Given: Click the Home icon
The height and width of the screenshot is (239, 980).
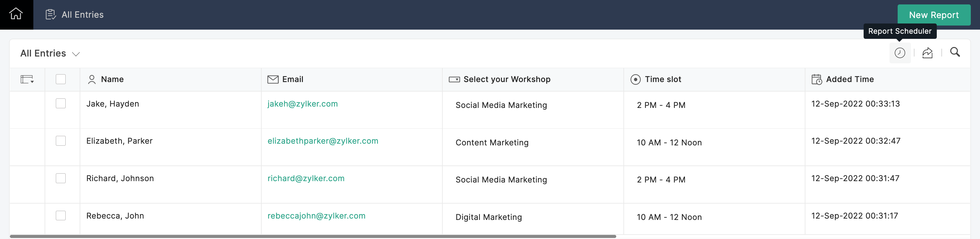Looking at the screenshot, I should pyautogui.click(x=16, y=14).
